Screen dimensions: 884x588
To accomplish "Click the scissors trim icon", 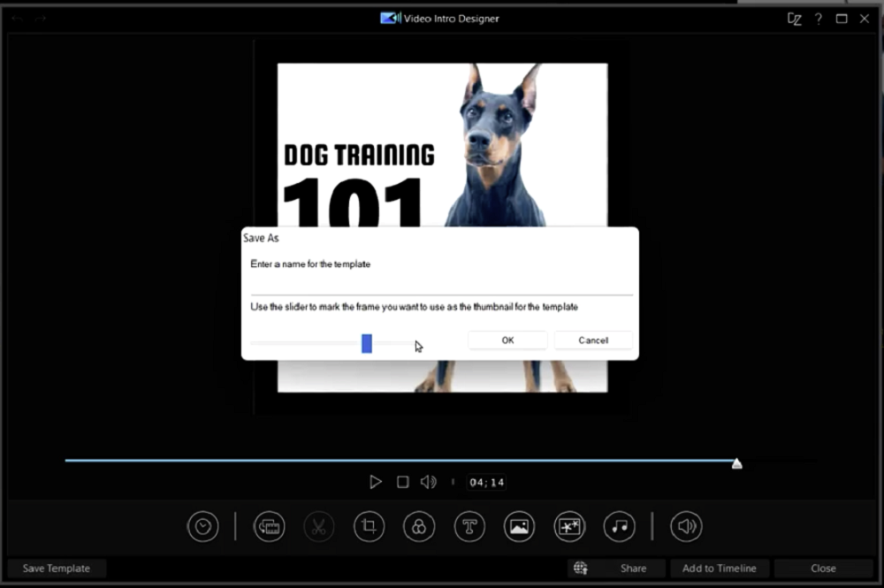I will [x=319, y=527].
